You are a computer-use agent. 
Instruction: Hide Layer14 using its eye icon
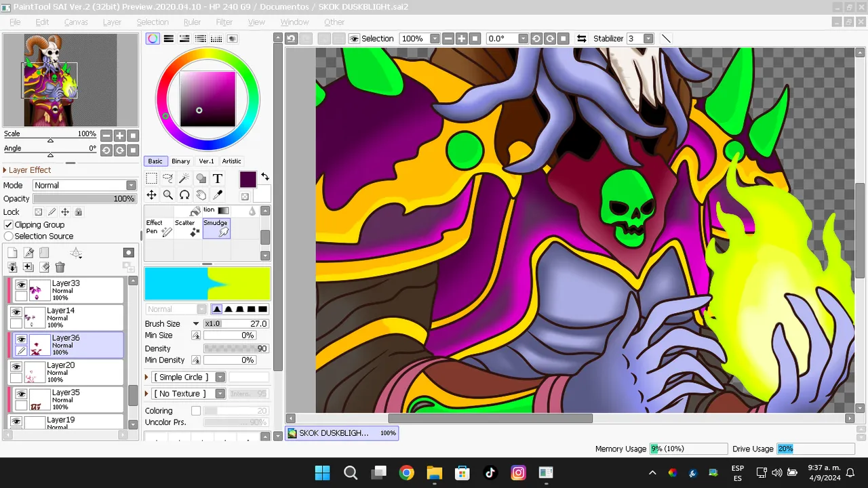pyautogui.click(x=16, y=312)
